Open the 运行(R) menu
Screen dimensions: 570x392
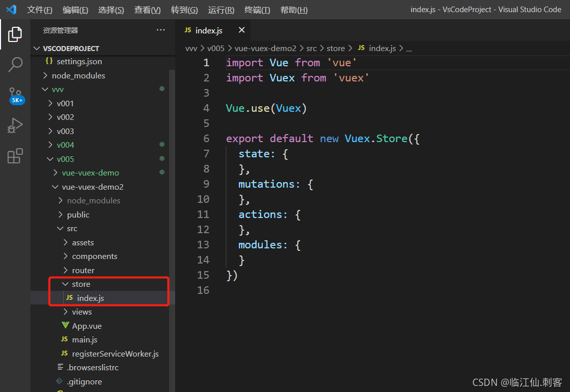click(x=221, y=10)
